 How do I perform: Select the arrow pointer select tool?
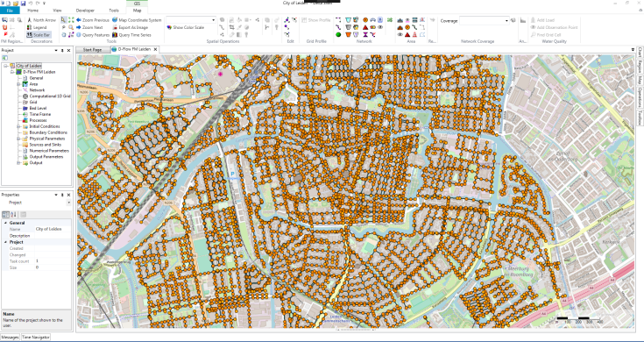pos(64,19)
